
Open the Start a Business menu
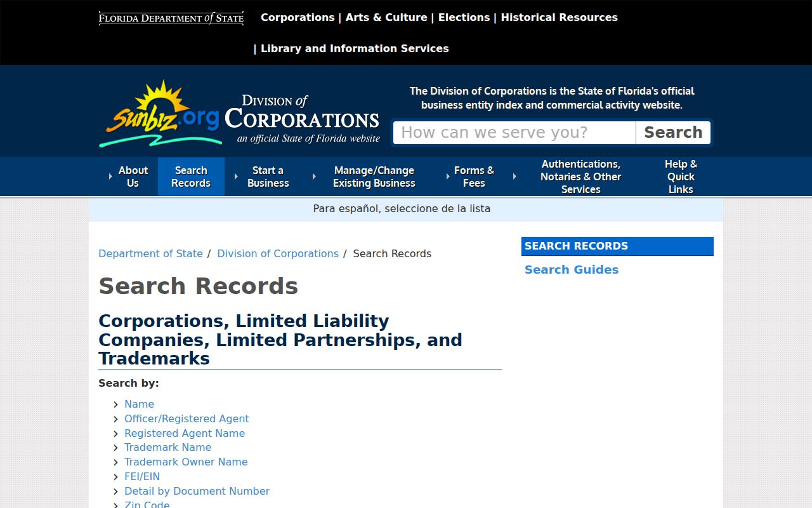pyautogui.click(x=268, y=177)
